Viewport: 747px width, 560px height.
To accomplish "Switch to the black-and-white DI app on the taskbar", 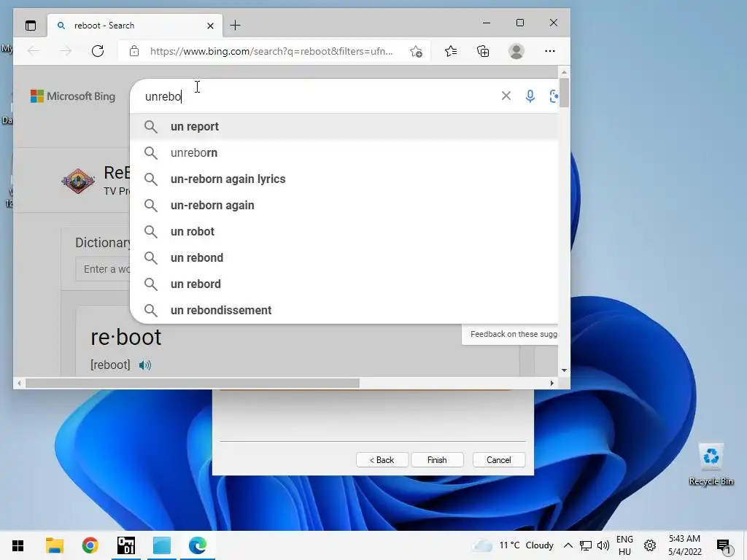I will click(x=126, y=545).
